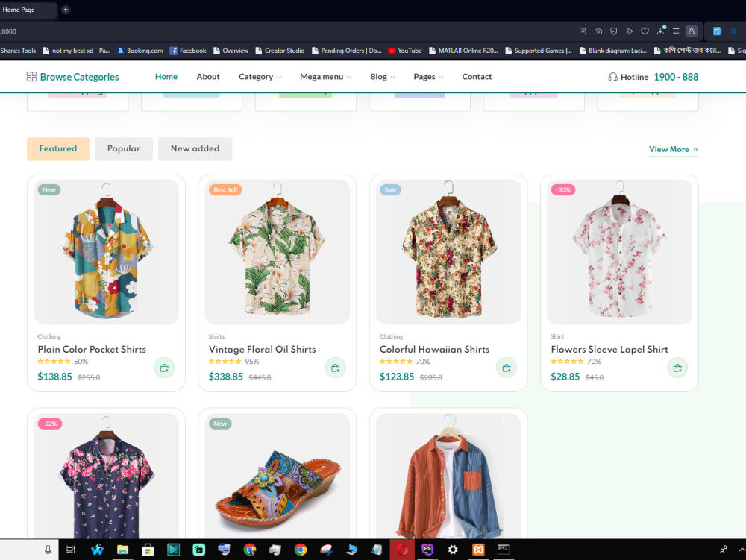Open File Explorer from the taskbar
Image resolution: width=746 pixels, height=560 pixels.
pyautogui.click(x=122, y=550)
